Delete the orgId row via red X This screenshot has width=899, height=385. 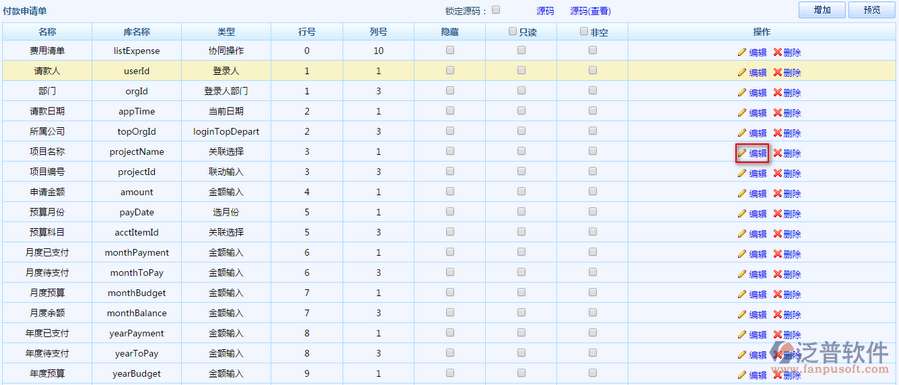(777, 92)
